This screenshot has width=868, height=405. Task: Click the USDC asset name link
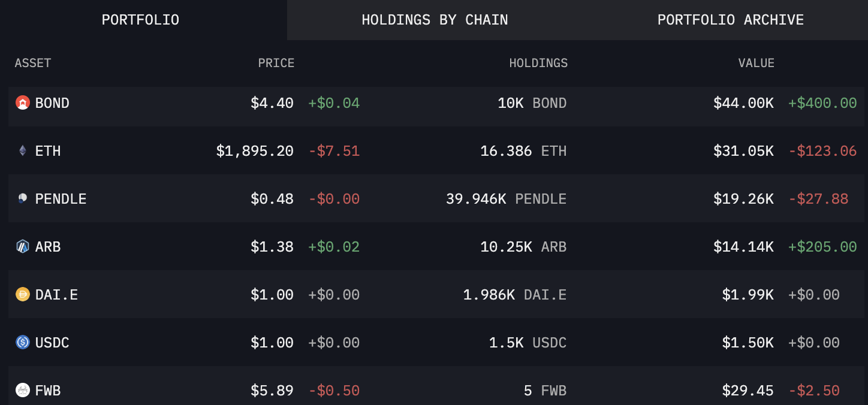(52, 343)
